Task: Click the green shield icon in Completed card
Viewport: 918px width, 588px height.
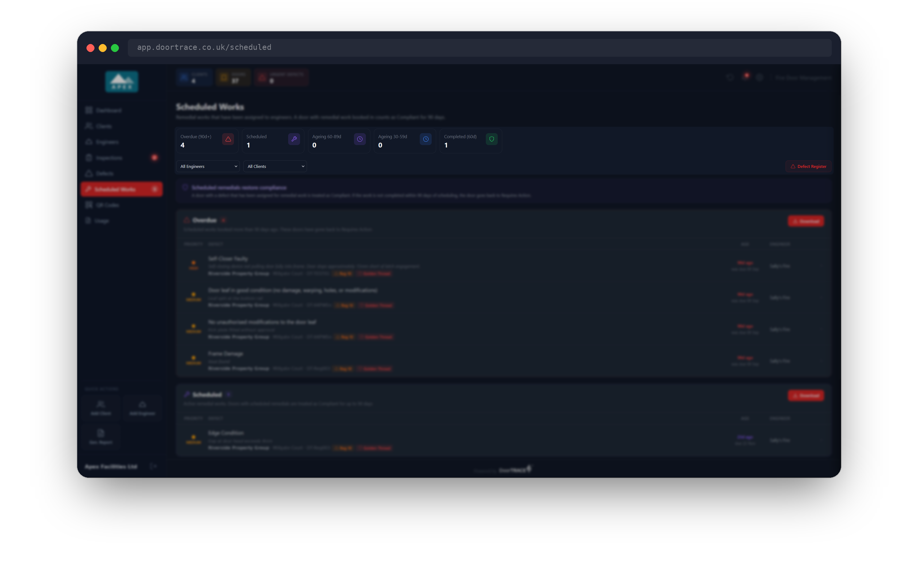Action: 491,139
